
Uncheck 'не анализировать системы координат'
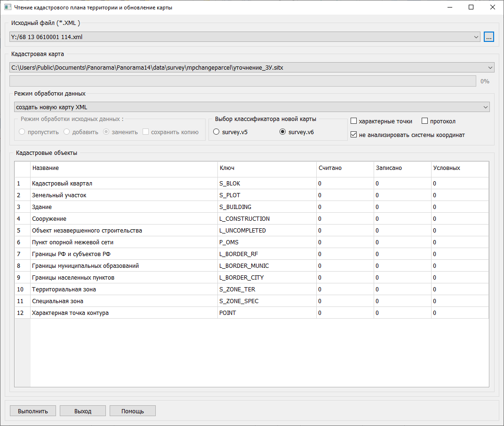tap(354, 135)
